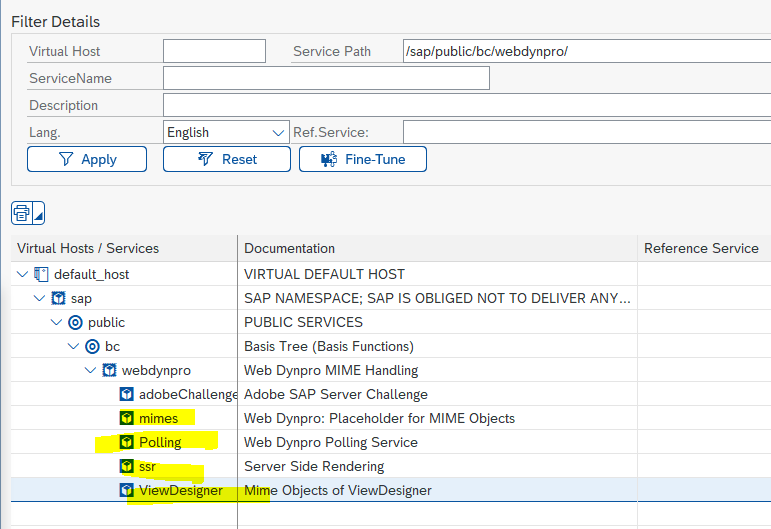Click the Virtual Hosts / Services column header
The height and width of the screenshot is (529, 771).
[124, 248]
